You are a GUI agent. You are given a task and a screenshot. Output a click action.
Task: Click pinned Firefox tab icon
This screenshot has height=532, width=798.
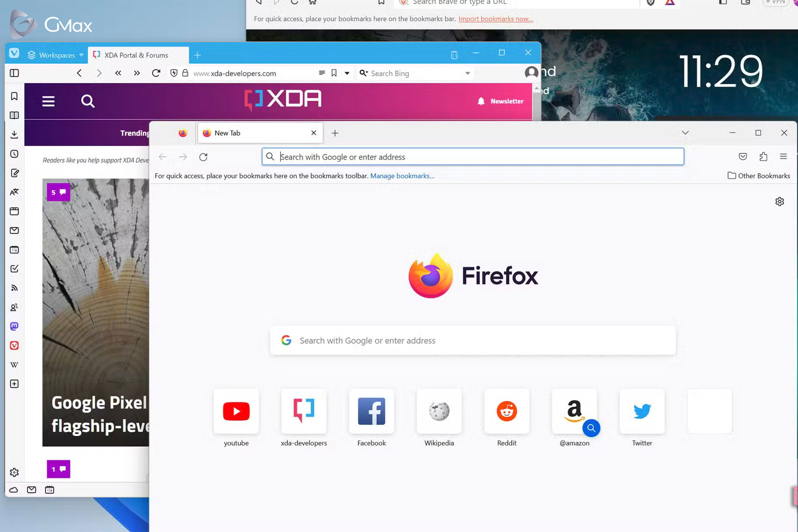(183, 133)
